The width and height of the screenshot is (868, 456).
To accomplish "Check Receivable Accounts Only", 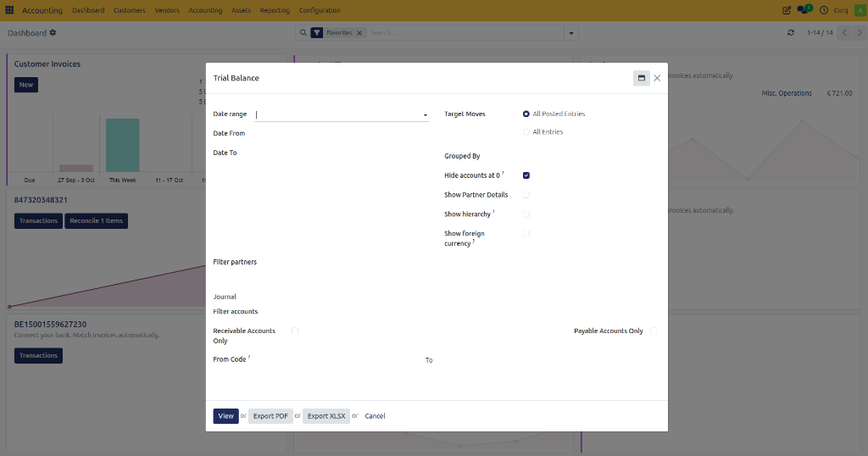I will 295,331.
